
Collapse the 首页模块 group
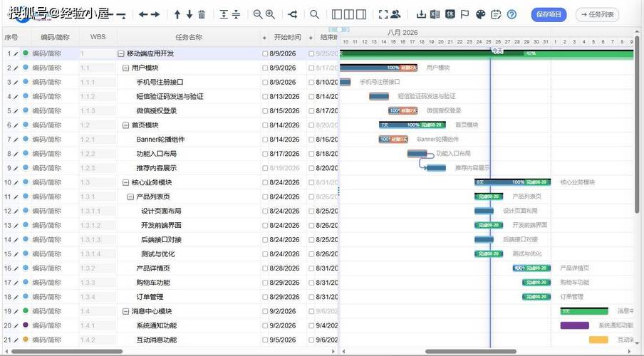[125, 125]
